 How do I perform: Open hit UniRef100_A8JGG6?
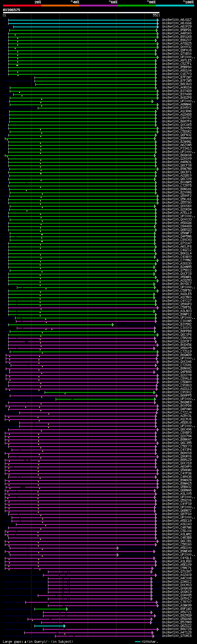pyautogui.click(x=177, y=23)
